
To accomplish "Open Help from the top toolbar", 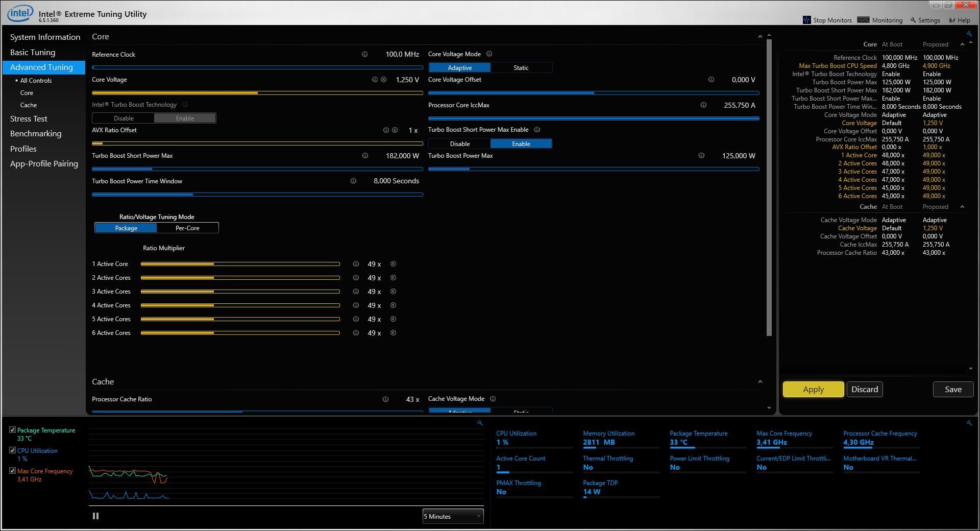I will 960,20.
